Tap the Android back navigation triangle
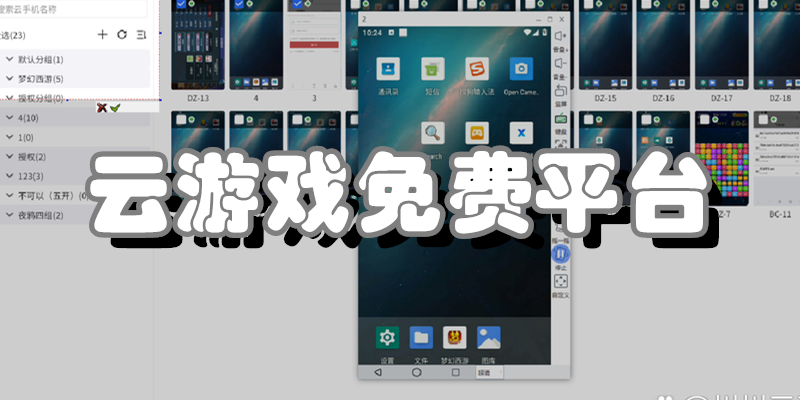The width and height of the screenshot is (800, 400). tap(377, 372)
